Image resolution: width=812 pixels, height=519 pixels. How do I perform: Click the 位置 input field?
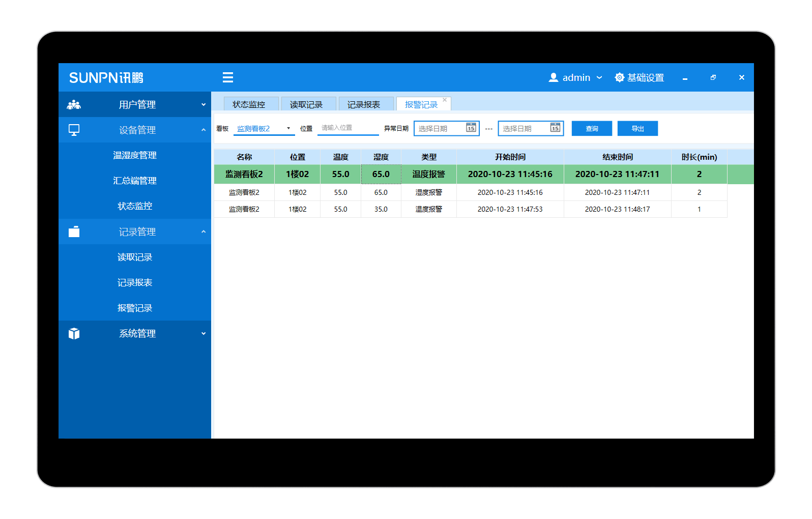(348, 128)
